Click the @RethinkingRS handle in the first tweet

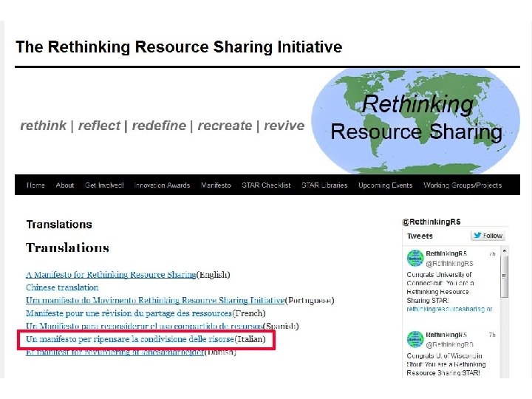tap(449, 263)
